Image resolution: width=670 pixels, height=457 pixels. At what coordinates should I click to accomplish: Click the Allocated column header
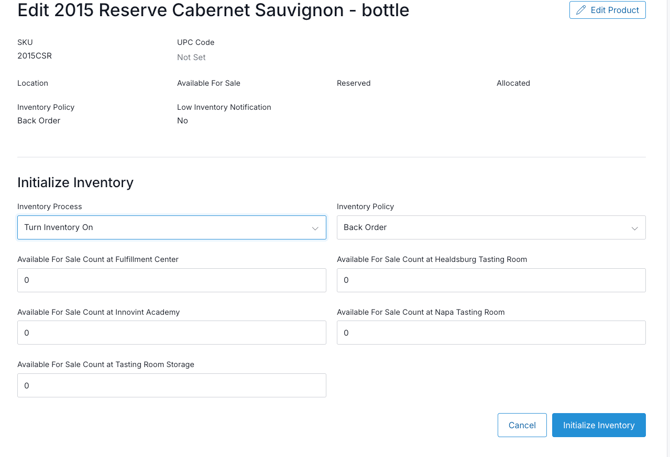tap(513, 83)
